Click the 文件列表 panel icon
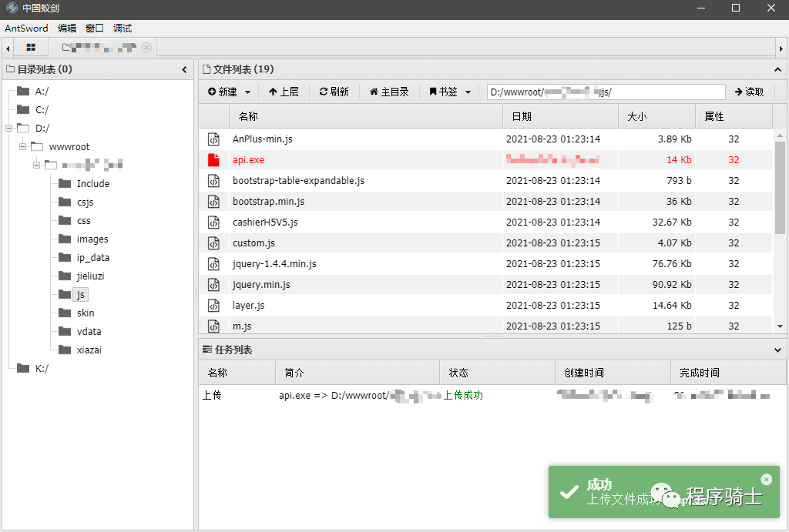Screen dimensions: 789x532 206,69
